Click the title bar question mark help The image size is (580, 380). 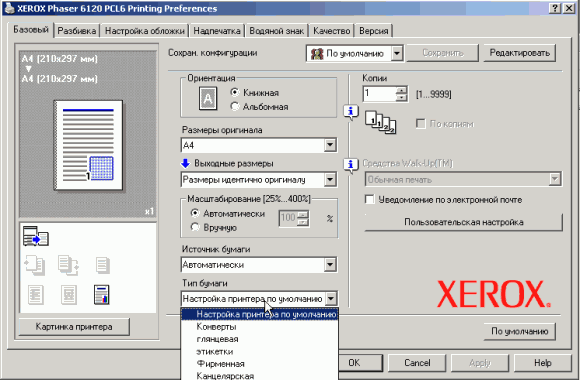[x=555, y=8]
